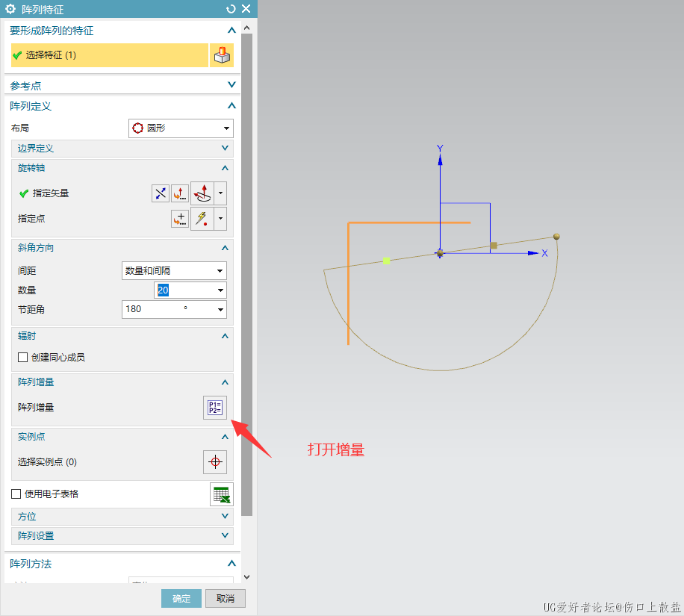This screenshot has width=684, height=616.
Task: Enable the 创建同心成员 checkbox
Action: coord(22,358)
